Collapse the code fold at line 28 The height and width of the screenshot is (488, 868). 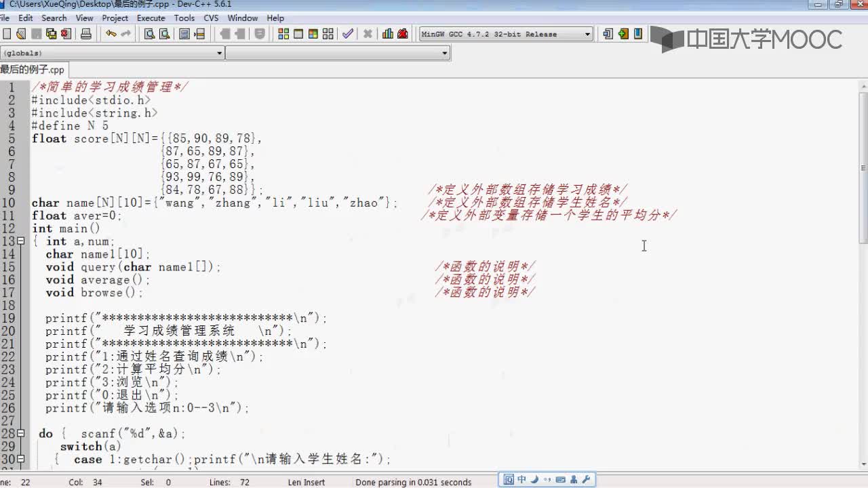point(21,434)
